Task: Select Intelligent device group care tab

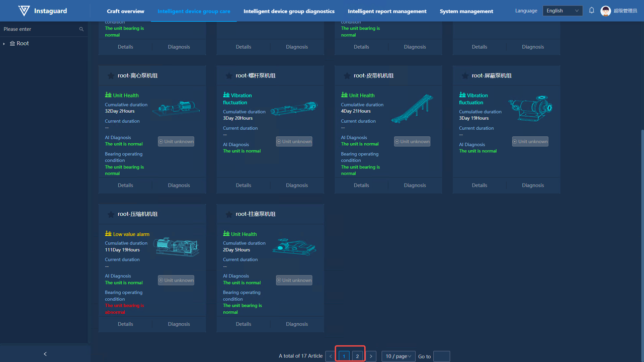Action: tap(194, 11)
